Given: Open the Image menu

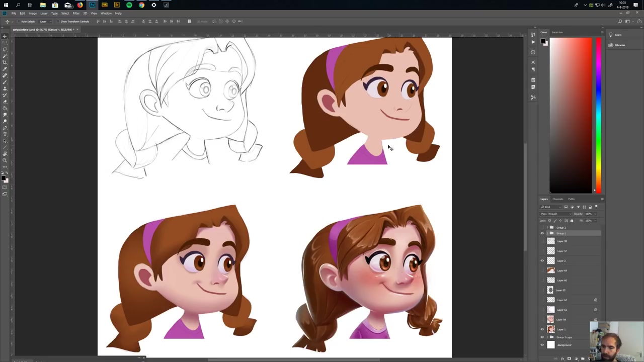Looking at the screenshot, I should (33, 14).
